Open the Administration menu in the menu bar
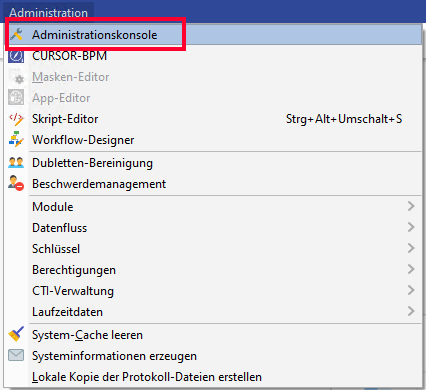This screenshot has height=390, width=426. click(49, 13)
